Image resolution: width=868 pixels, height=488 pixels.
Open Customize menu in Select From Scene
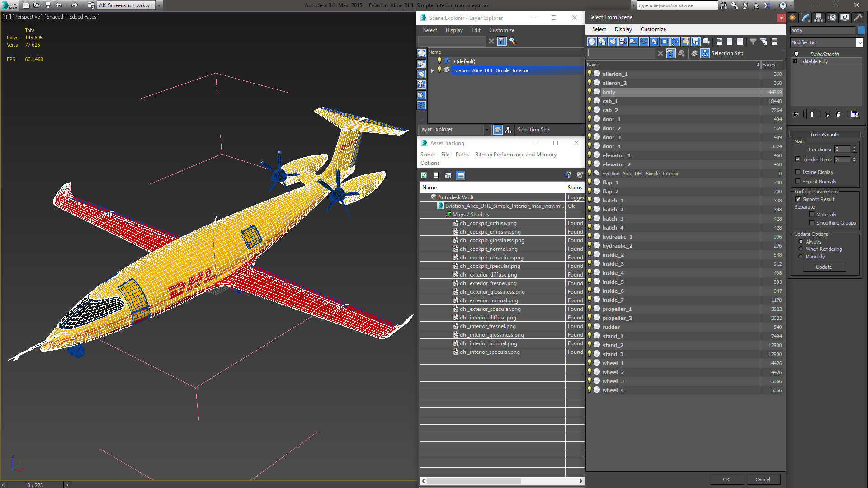coord(653,29)
